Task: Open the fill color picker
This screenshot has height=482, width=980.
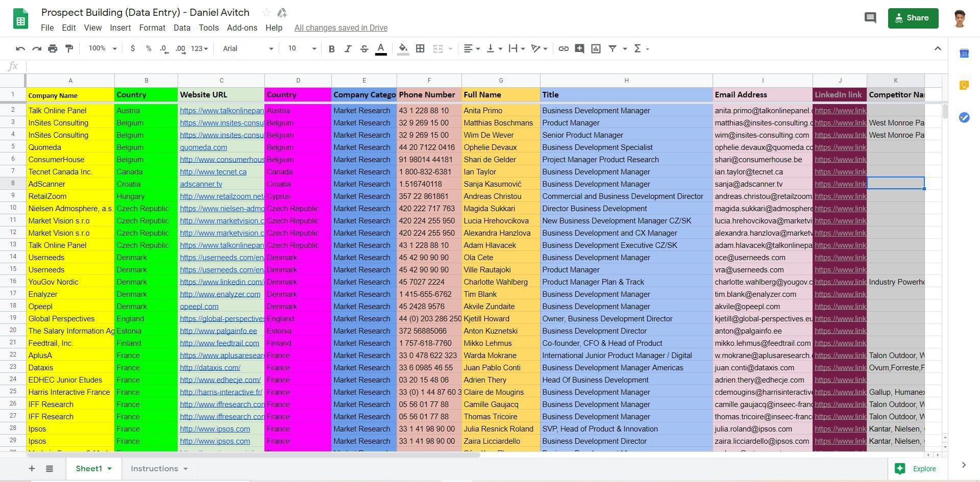Action: click(403, 48)
